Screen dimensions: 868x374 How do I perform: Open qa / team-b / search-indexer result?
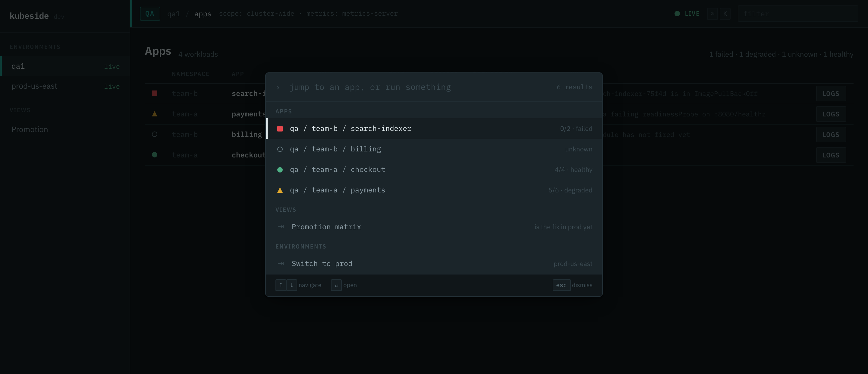434,128
